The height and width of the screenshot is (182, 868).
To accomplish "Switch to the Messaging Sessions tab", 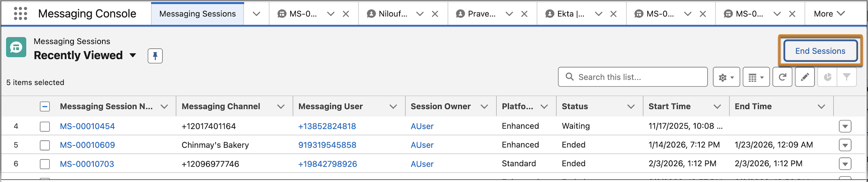I will pos(197,14).
